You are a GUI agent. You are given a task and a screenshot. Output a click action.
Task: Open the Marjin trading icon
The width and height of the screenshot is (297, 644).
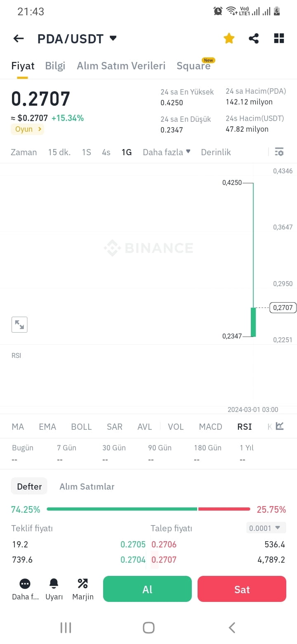(x=82, y=588)
